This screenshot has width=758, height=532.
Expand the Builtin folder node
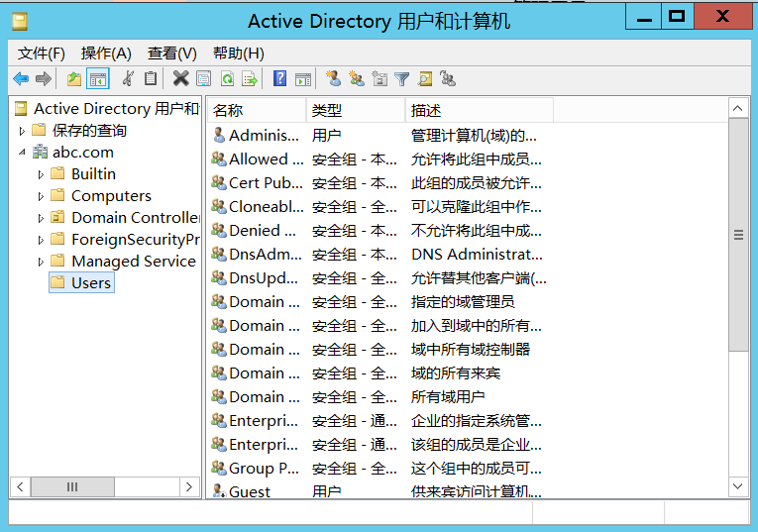click(41, 174)
